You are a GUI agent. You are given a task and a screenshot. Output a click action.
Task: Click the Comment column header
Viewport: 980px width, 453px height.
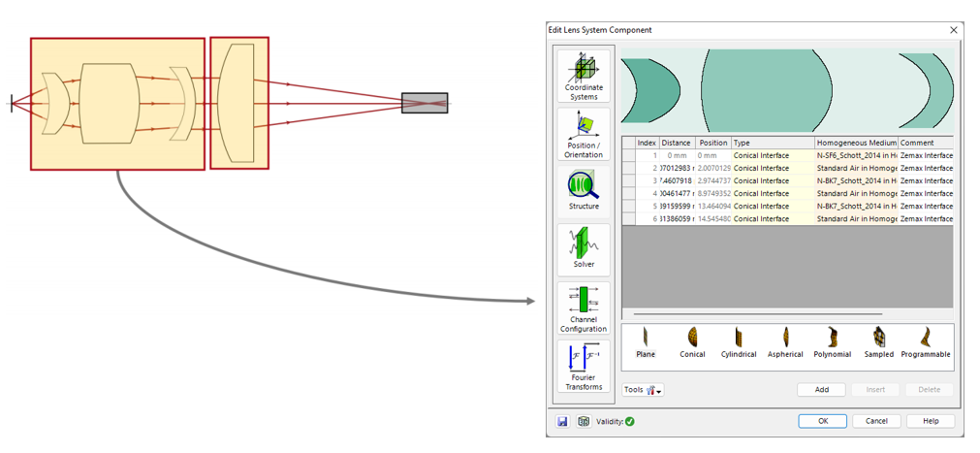926,144
